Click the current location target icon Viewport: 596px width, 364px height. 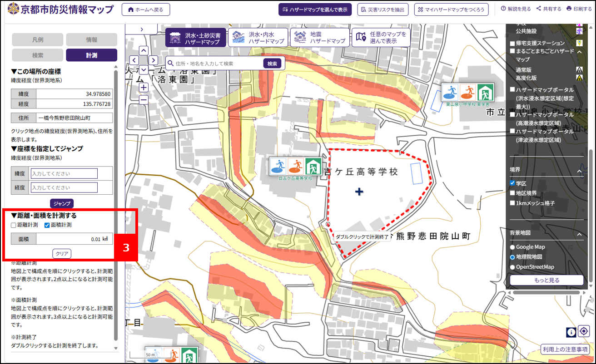(584, 331)
